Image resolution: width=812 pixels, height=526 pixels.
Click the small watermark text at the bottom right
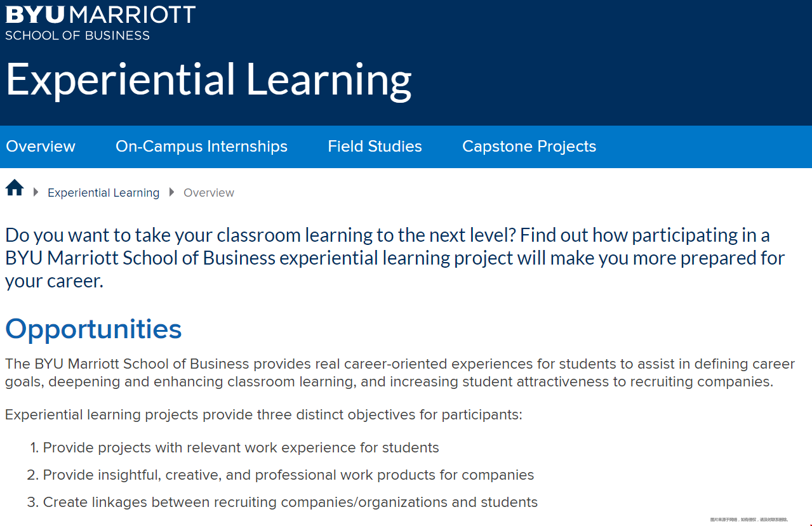point(749,519)
